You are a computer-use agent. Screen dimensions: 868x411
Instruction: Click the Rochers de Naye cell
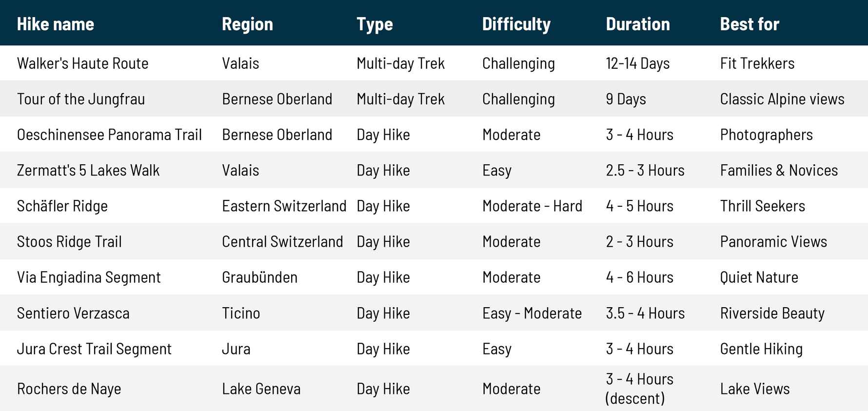69,389
